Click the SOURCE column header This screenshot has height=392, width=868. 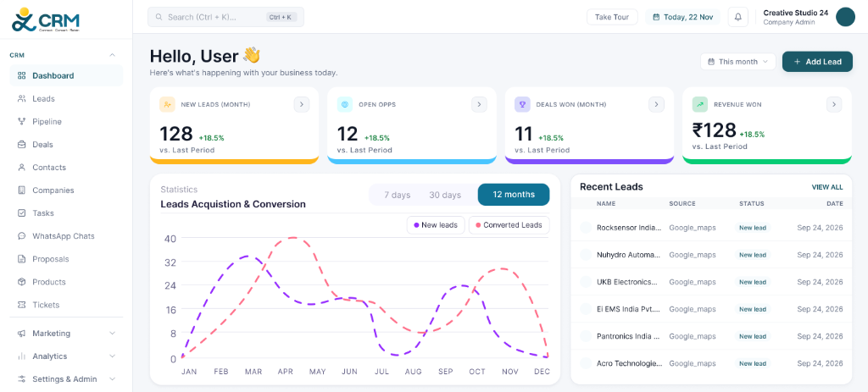point(682,203)
